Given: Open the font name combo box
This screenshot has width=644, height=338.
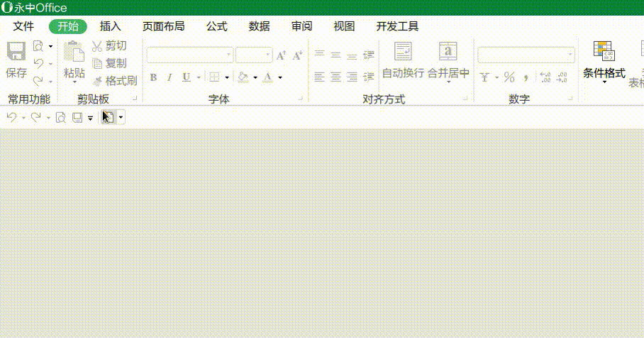Looking at the screenshot, I should click(x=190, y=55).
